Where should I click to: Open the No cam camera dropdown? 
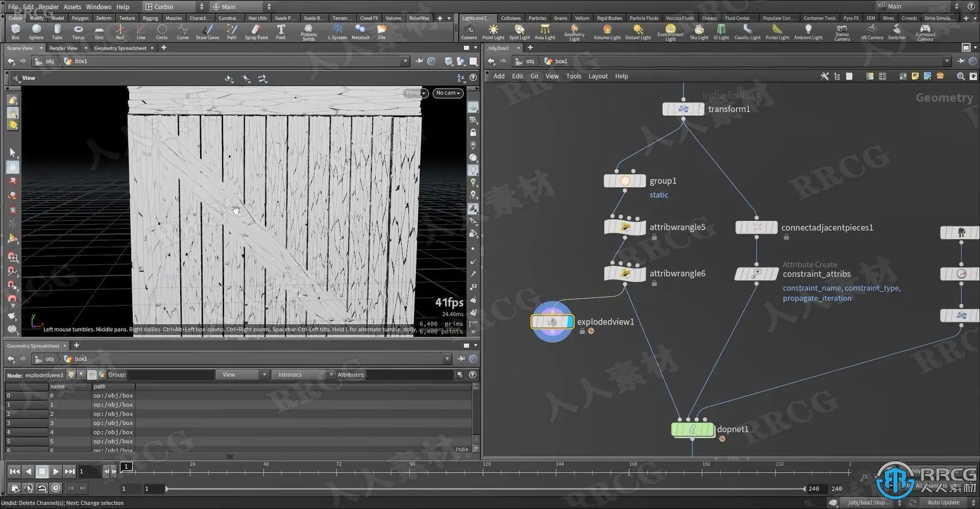(x=448, y=93)
